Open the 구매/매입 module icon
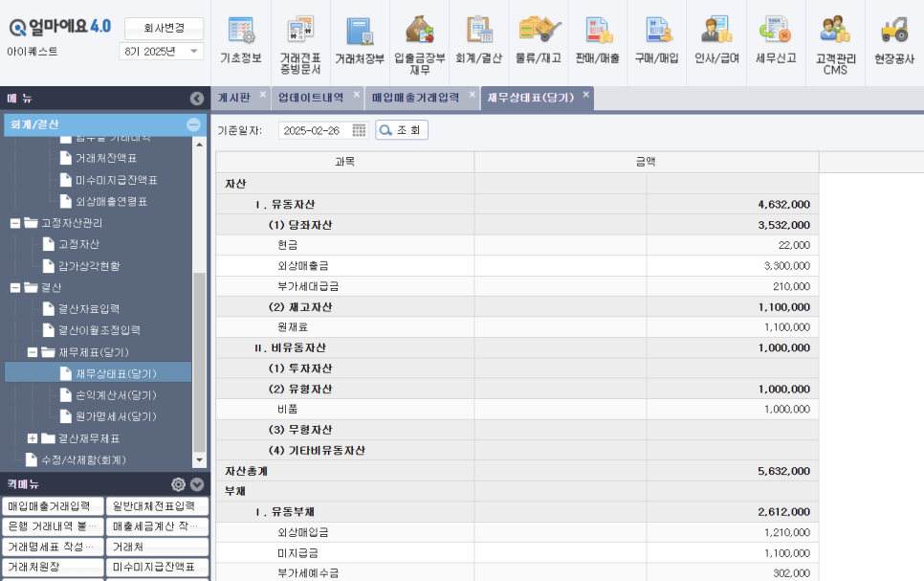This screenshot has height=581, width=924. point(657,41)
